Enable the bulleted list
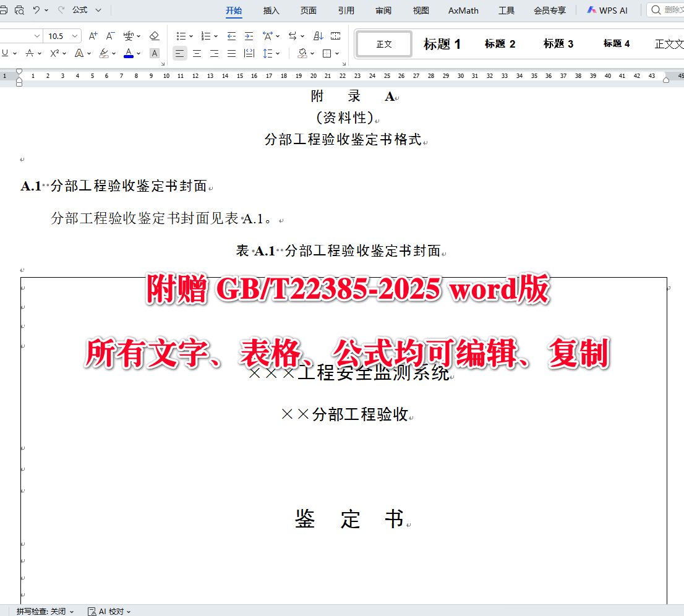The height and width of the screenshot is (616, 684). click(x=181, y=36)
